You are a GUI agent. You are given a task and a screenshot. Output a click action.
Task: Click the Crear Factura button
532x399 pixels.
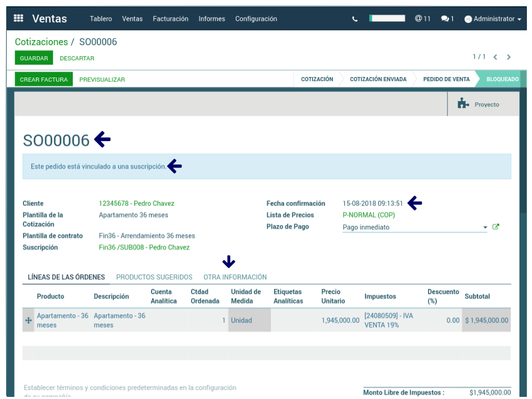click(x=44, y=80)
